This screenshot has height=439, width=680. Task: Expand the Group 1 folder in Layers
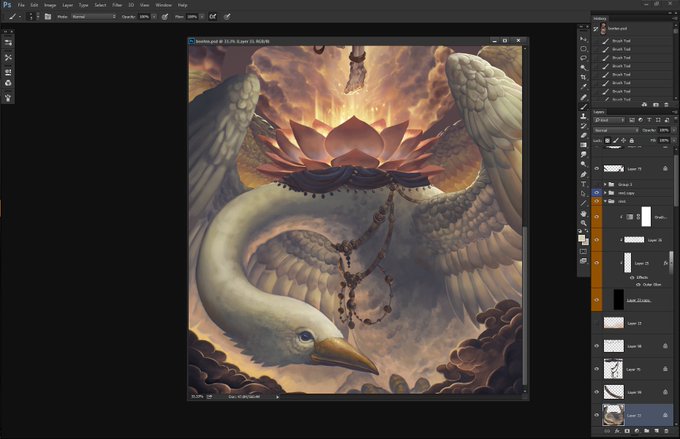coord(605,184)
